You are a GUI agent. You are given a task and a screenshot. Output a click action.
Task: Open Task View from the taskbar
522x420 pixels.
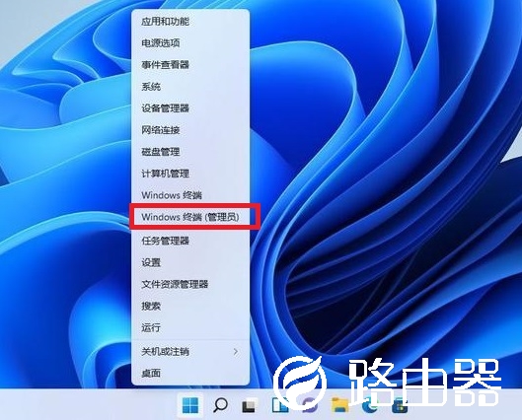coord(250,405)
